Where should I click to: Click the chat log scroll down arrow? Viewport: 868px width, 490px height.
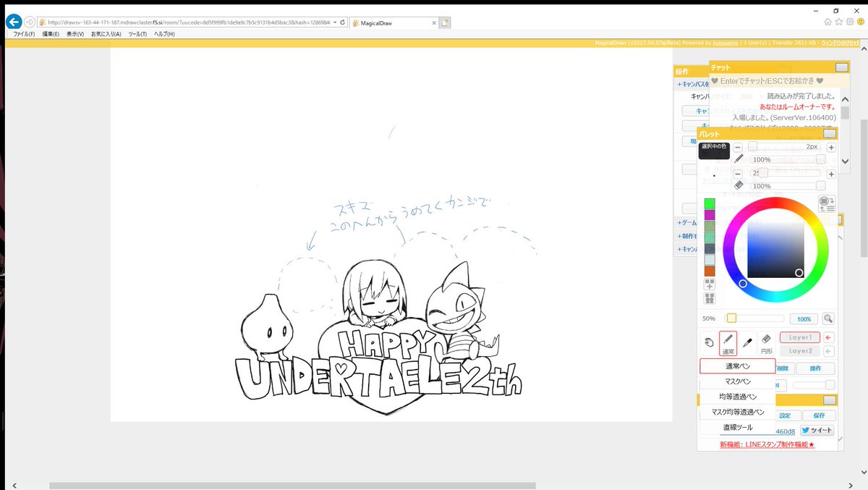[845, 161]
